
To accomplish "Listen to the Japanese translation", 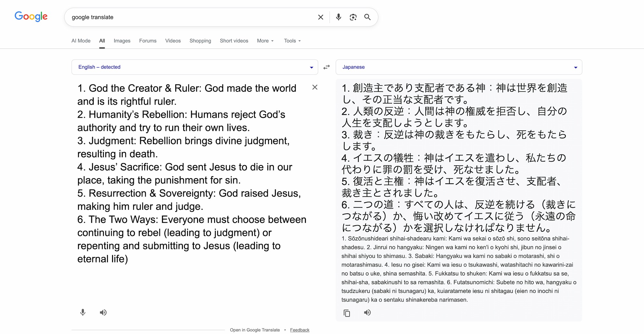I will (x=367, y=312).
